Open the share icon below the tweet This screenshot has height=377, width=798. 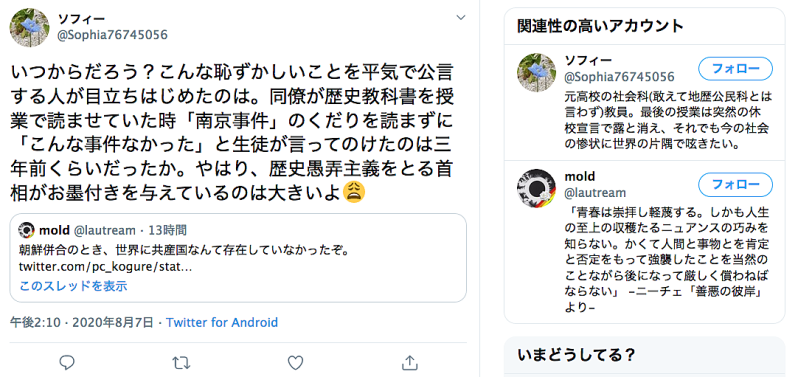click(x=410, y=362)
